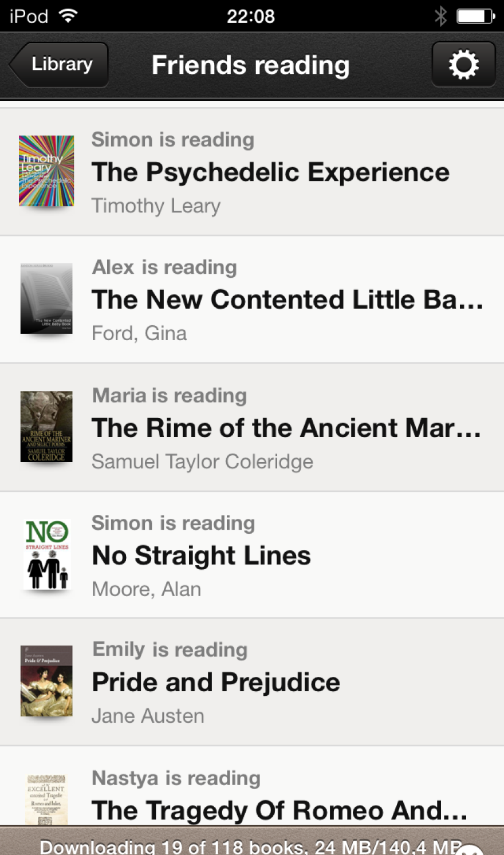Go back to Library
The image size is (504, 855).
(x=60, y=65)
